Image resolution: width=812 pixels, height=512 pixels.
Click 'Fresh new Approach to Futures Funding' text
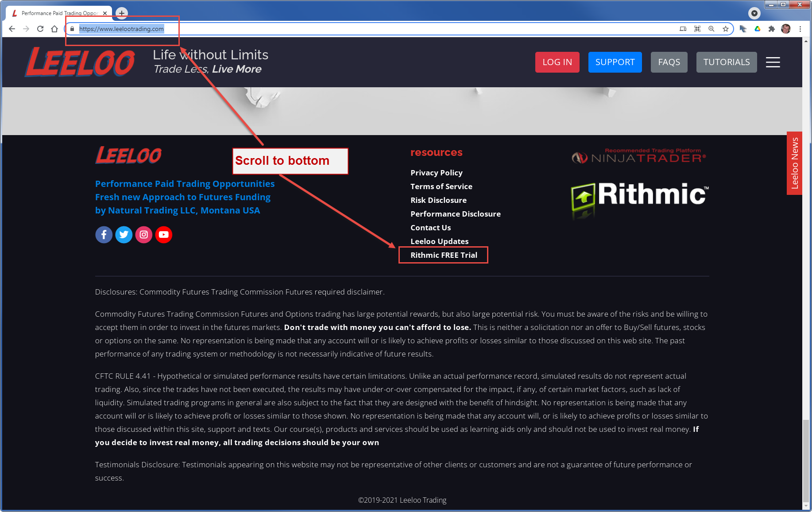point(183,197)
